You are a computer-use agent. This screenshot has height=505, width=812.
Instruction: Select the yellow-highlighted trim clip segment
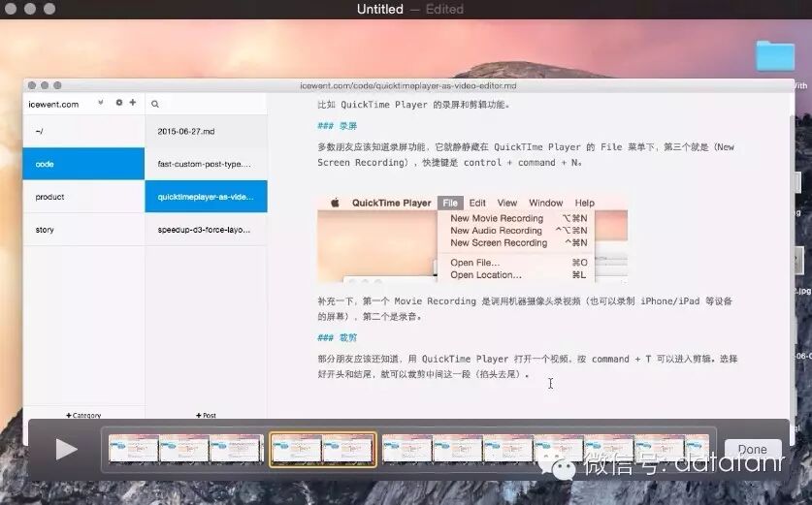[x=323, y=449]
